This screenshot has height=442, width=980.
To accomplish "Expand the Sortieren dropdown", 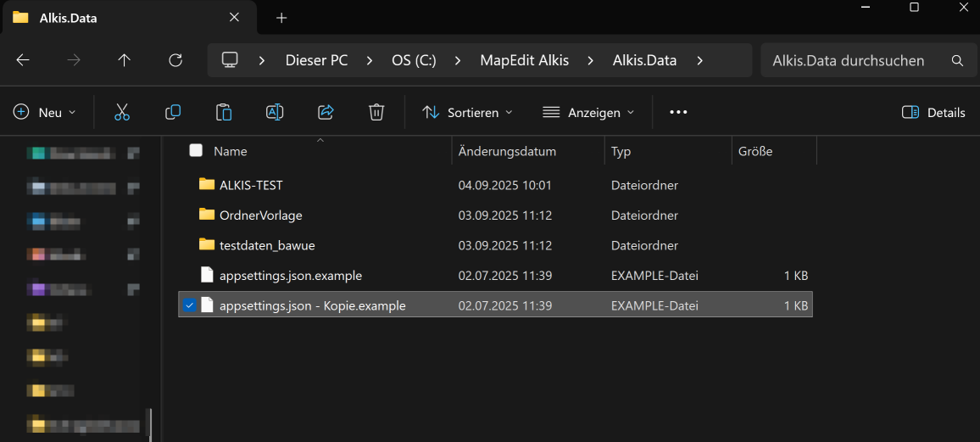I will [x=467, y=112].
